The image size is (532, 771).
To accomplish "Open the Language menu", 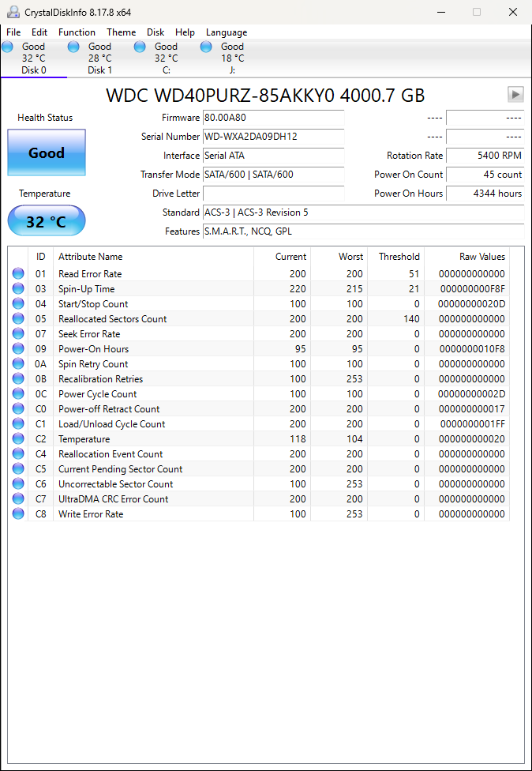I will [x=227, y=32].
